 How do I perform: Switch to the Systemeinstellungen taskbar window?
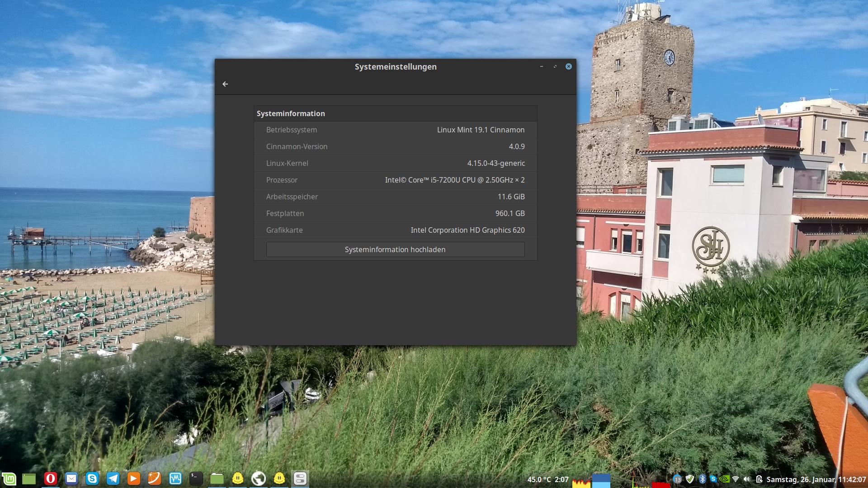point(300,479)
